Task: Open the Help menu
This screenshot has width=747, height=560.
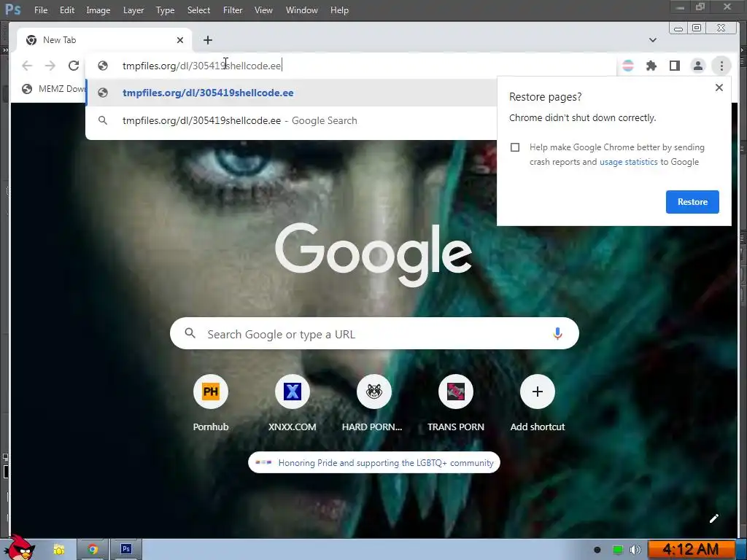Action: 340,10
